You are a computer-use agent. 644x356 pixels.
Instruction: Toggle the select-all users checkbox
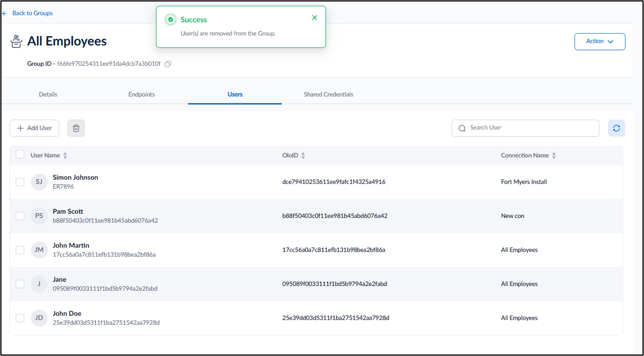pyautogui.click(x=20, y=154)
